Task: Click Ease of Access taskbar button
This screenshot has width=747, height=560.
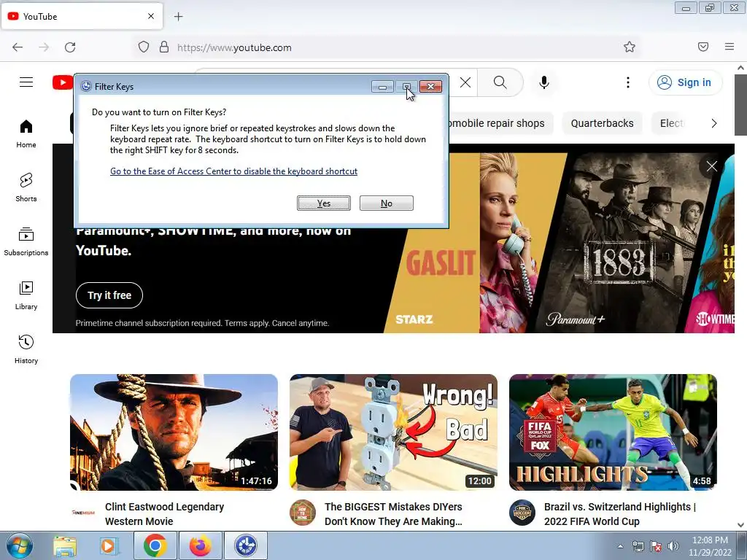Action: (x=246, y=545)
